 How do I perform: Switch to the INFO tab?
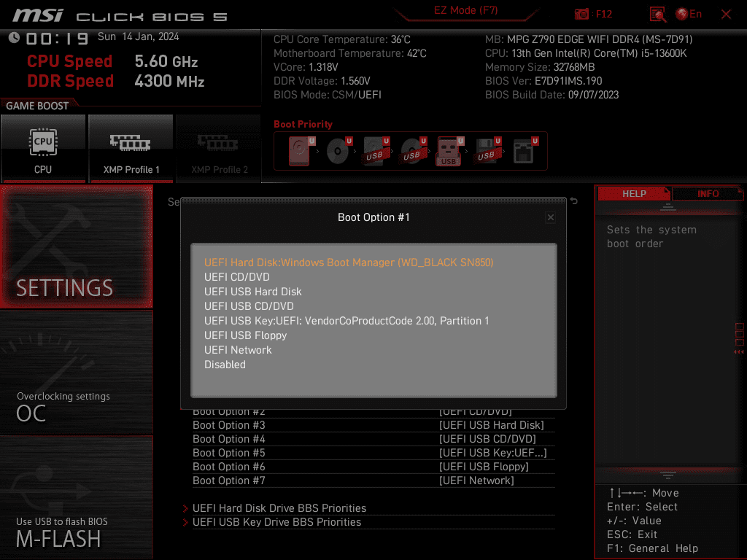click(x=708, y=194)
